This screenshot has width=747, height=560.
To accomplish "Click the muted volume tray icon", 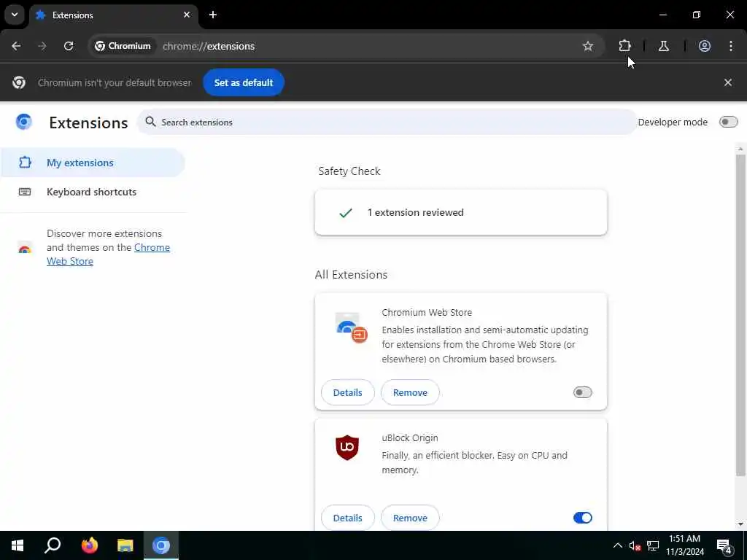I will (635, 545).
